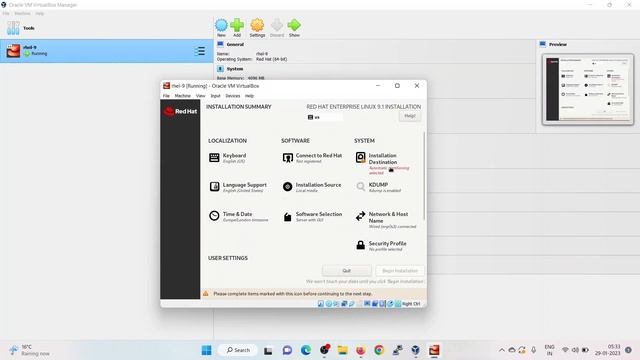Viewport: 640px width, 360px height.
Task: Click Discard in VirtualBox Manager toolbar
Action: point(277,28)
